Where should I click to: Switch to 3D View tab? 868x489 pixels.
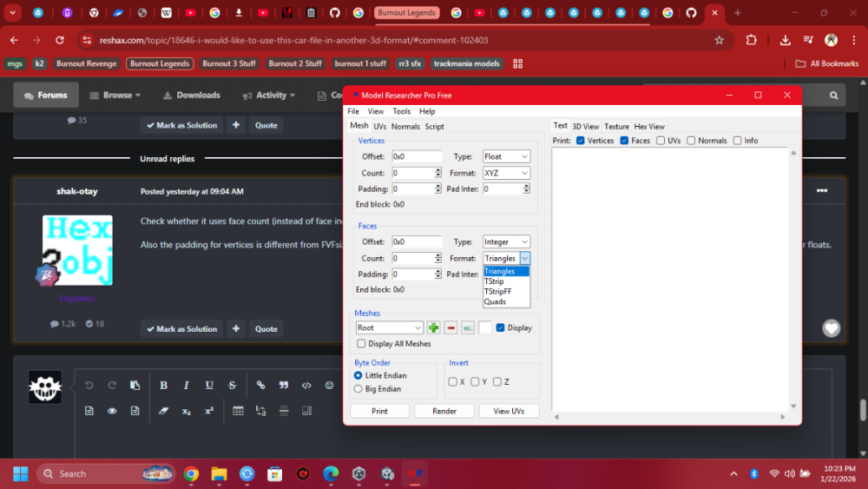click(x=586, y=126)
